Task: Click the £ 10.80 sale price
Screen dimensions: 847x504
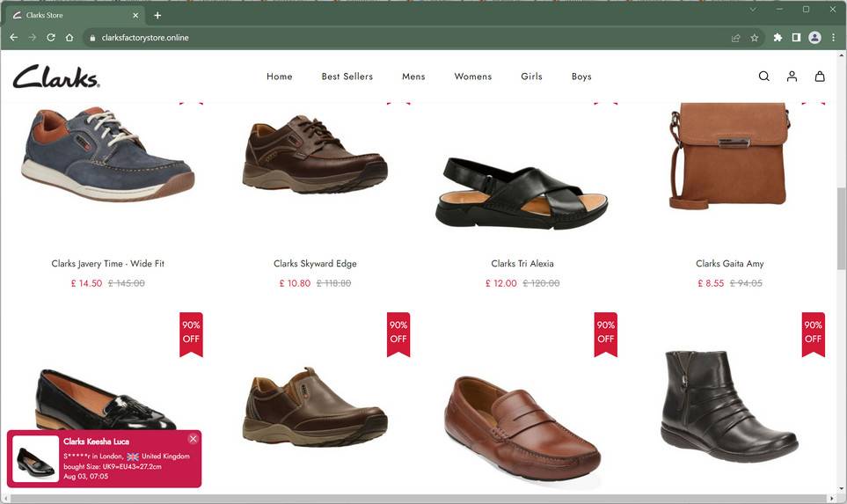Action: 295,283
